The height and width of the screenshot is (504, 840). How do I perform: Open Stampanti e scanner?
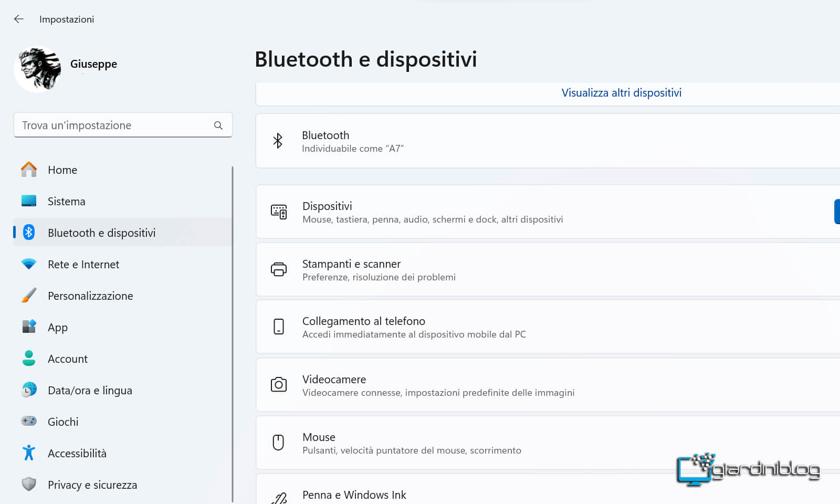click(x=548, y=269)
